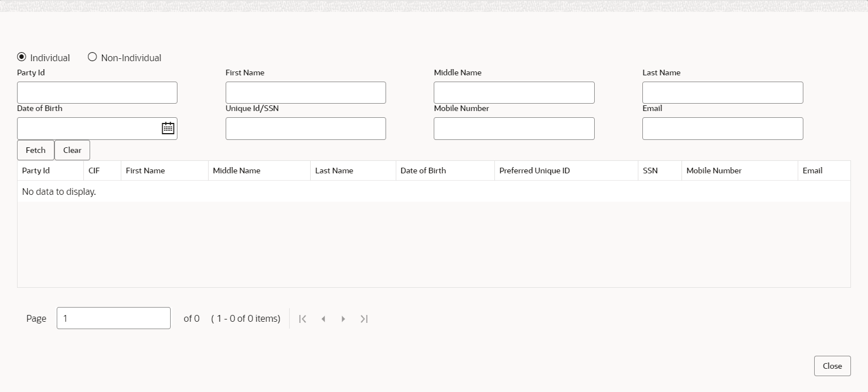868x392 pixels.
Task: Sort by the Preferred Unique ID column header
Action: tap(566, 171)
